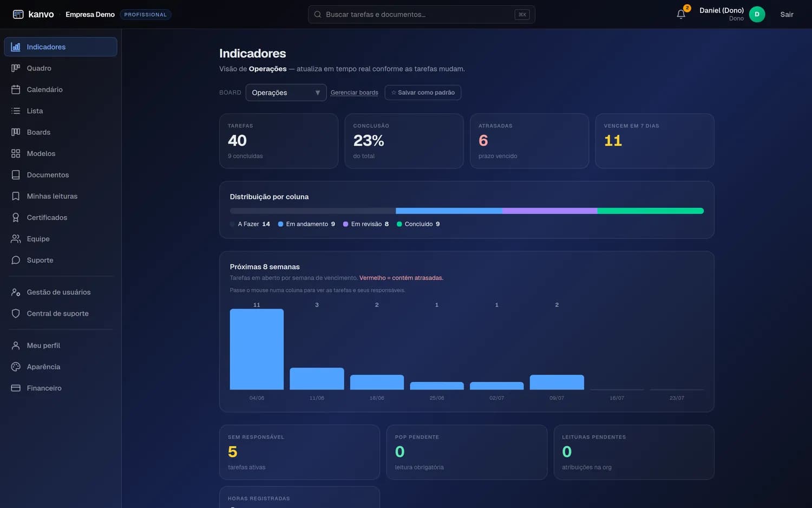Click the Empresa Demo company name
Viewport: 812px width, 508px height.
click(90, 15)
